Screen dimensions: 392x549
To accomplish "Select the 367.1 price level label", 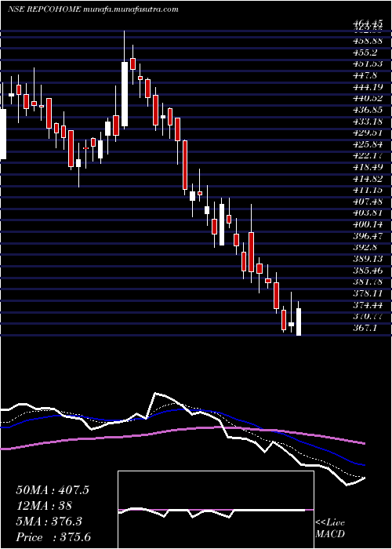I will click(365, 328).
